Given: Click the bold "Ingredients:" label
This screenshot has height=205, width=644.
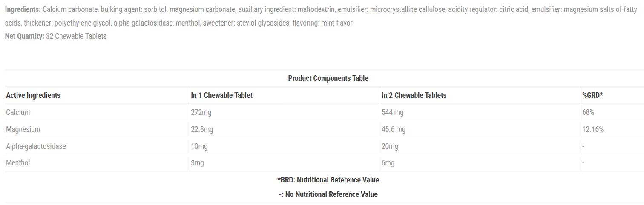Looking at the screenshot, I should click(23, 9).
